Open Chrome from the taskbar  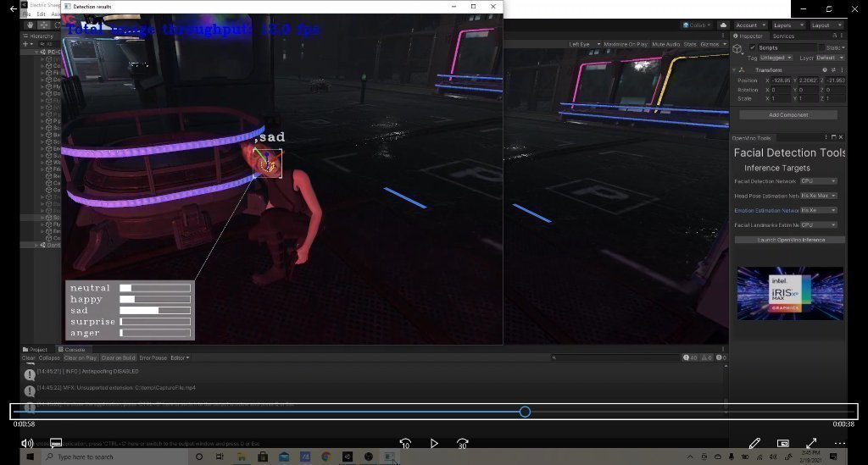point(326,457)
